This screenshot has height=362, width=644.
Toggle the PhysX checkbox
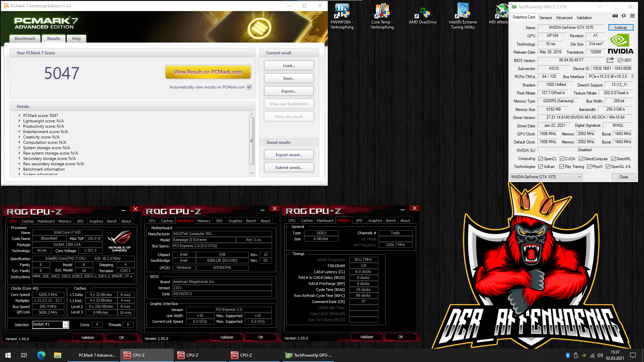pos(589,167)
